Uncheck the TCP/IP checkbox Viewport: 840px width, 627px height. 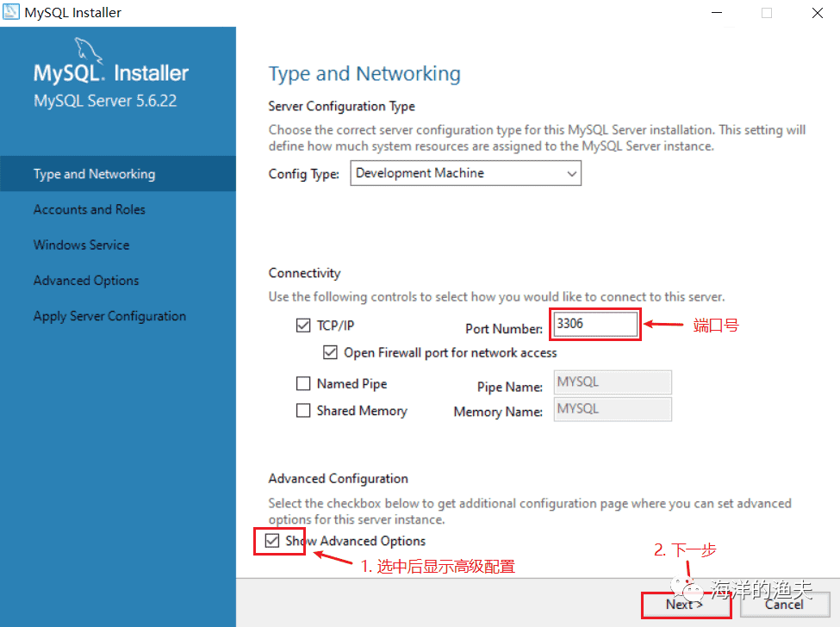pyautogui.click(x=303, y=326)
